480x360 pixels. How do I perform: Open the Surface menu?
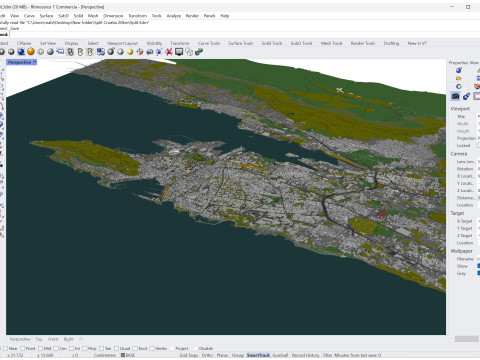46,16
